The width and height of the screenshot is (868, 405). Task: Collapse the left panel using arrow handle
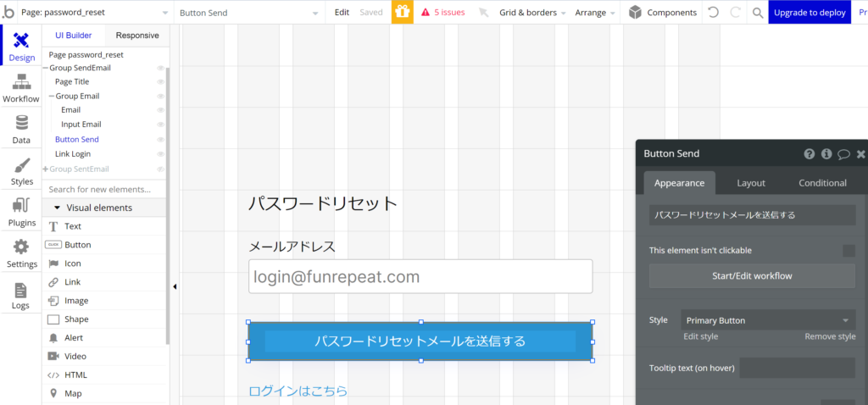[x=175, y=286]
